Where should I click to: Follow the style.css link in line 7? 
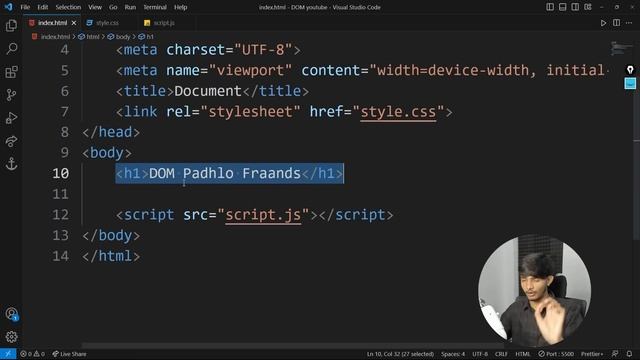[398, 112]
